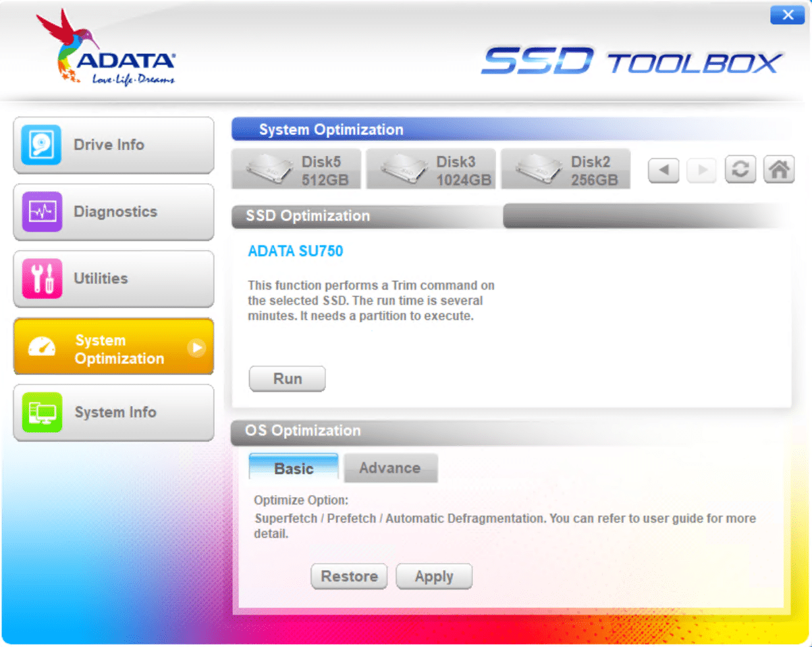Click the SSD TOOLBOX title logo
This screenshot has height=647, width=812.
click(632, 61)
